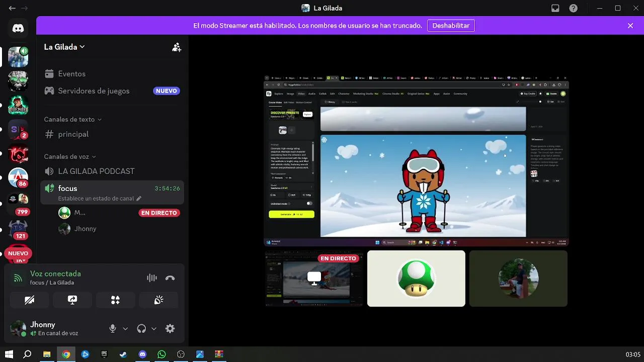Click Deshabilitar to disable Streamer mode
Screen dimensions: 644x362
[x=451, y=26]
